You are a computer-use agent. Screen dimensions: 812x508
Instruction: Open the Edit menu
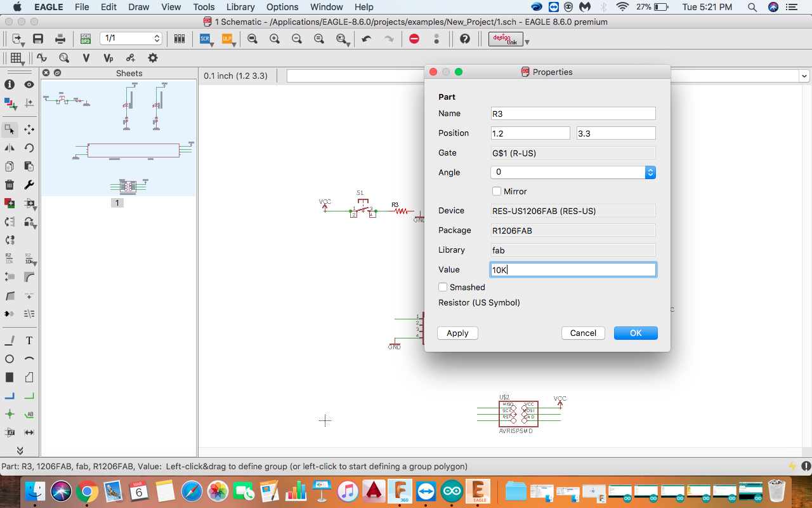pyautogui.click(x=108, y=7)
